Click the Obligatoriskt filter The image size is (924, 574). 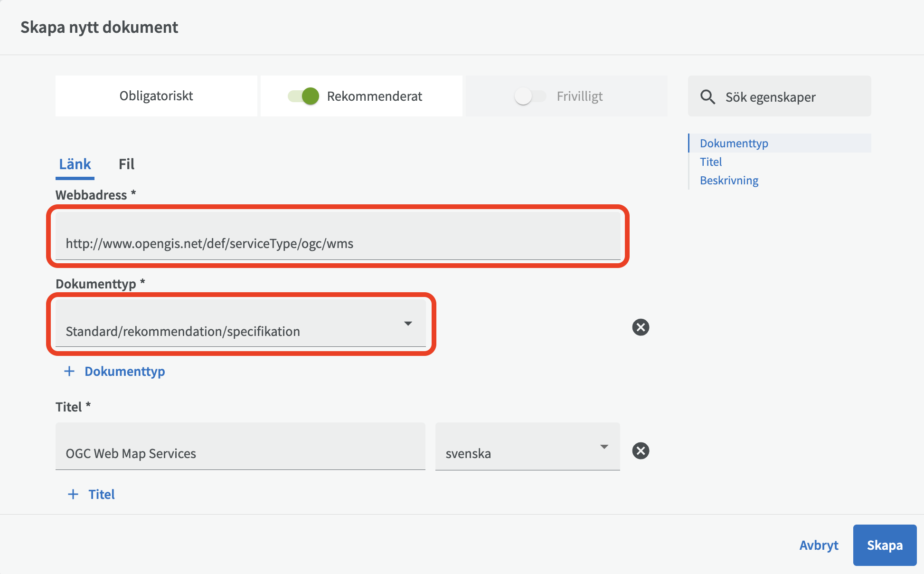tap(156, 96)
